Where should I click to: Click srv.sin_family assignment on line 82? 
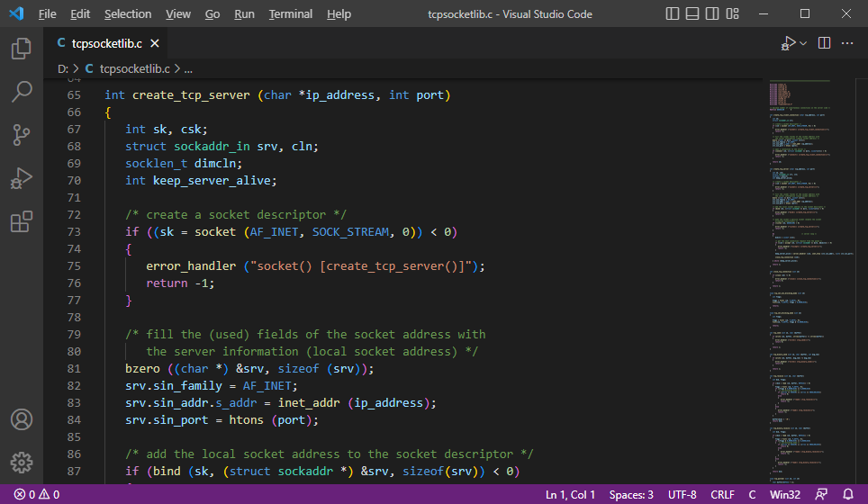[x=211, y=385]
